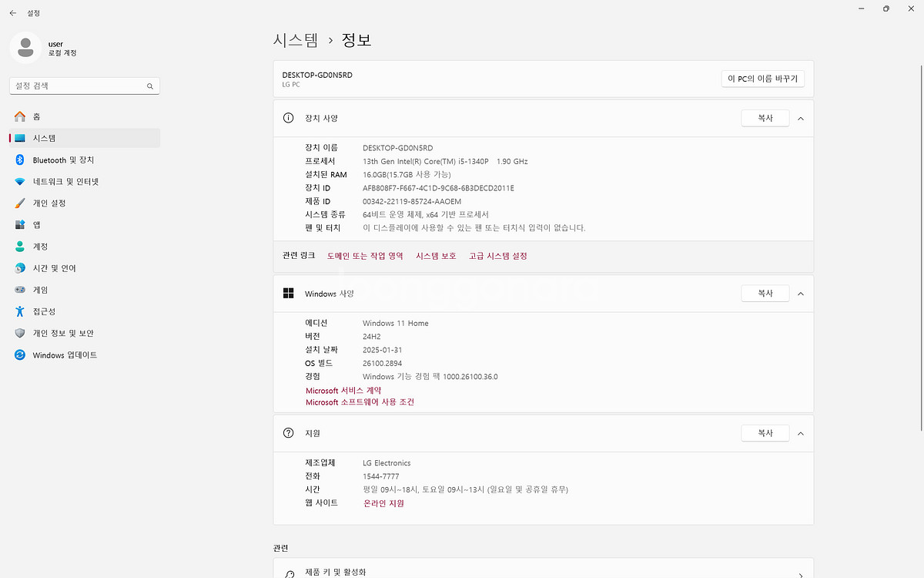Copy device specs with 장치 사양 복사 button
The image size is (924, 578).
point(765,118)
